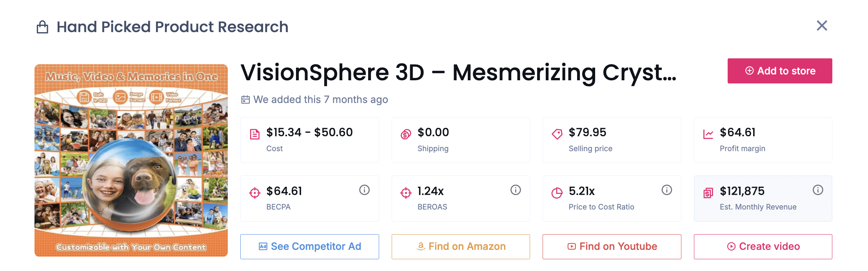Screen dimensions: 868x271
Task: Close the Hand Picked Product Research dialog
Action: tap(822, 26)
